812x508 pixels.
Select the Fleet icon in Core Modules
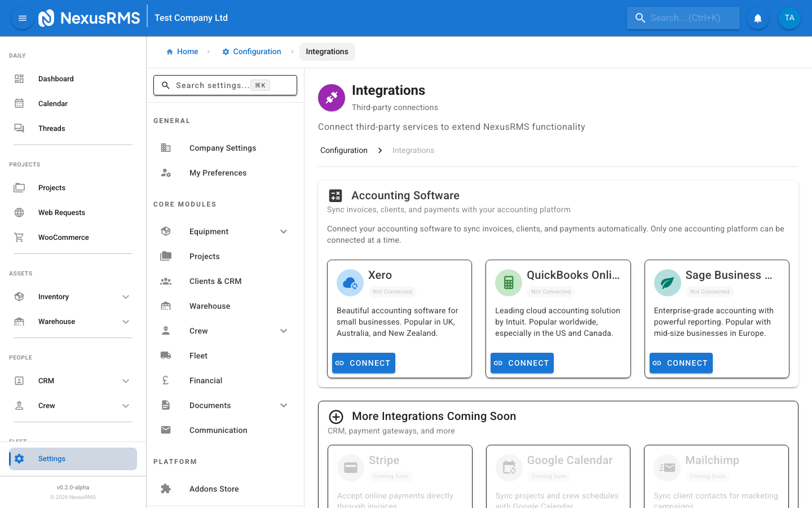pos(165,355)
